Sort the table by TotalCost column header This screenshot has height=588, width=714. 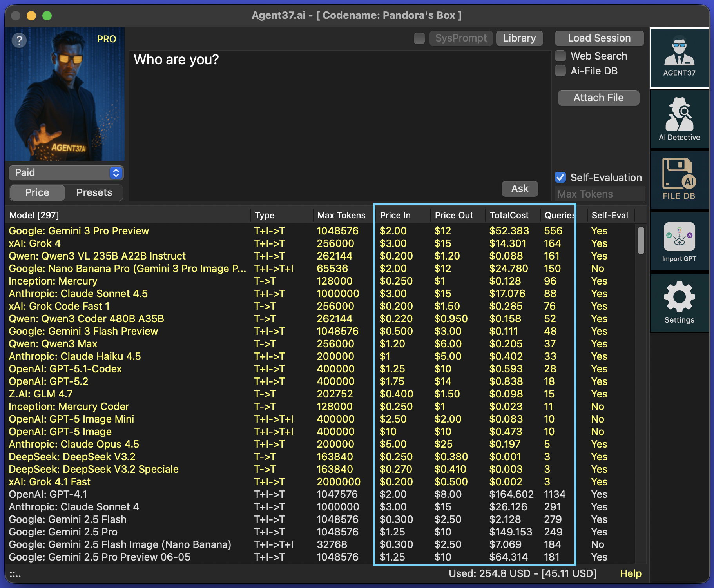coord(509,215)
